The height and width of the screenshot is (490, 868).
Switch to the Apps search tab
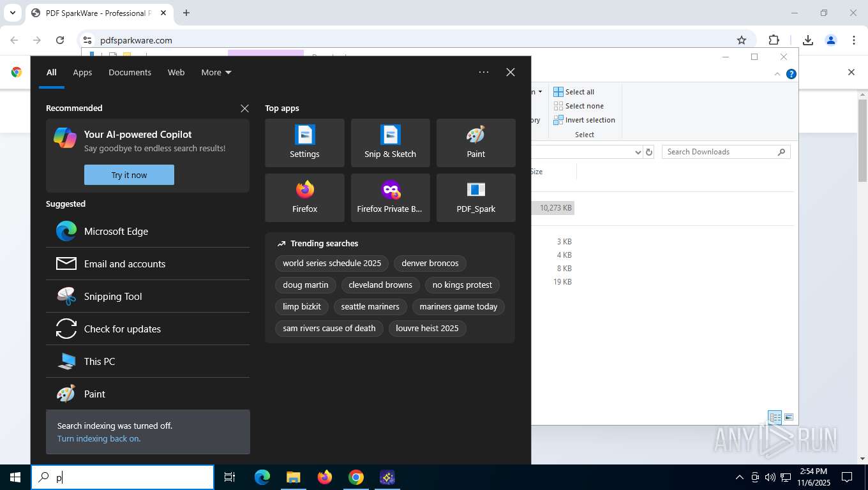point(82,72)
